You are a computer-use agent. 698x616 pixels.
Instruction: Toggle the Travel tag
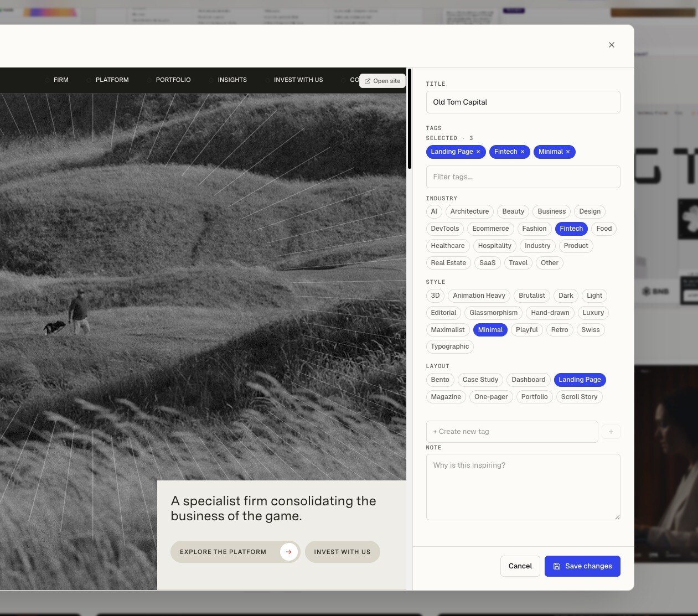[x=518, y=263]
